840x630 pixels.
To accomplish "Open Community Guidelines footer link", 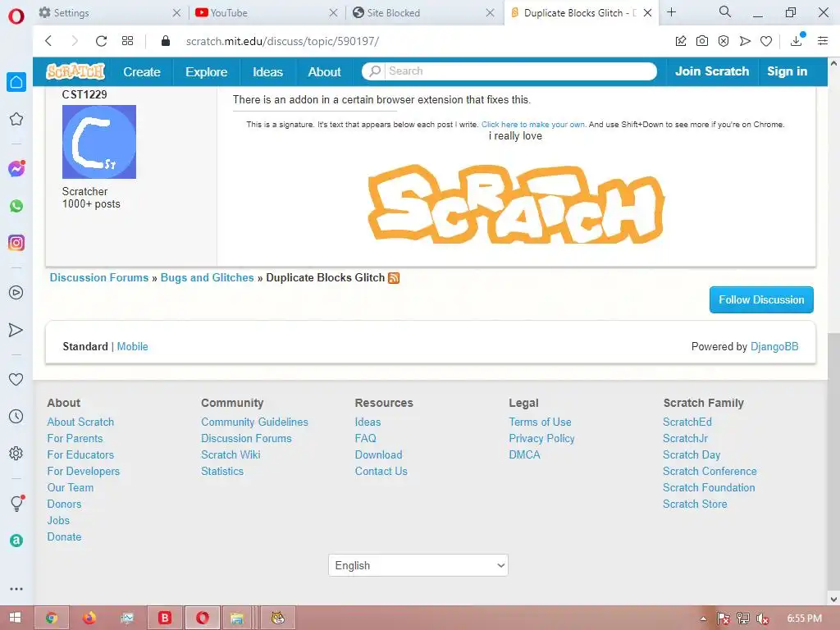I will click(x=254, y=422).
